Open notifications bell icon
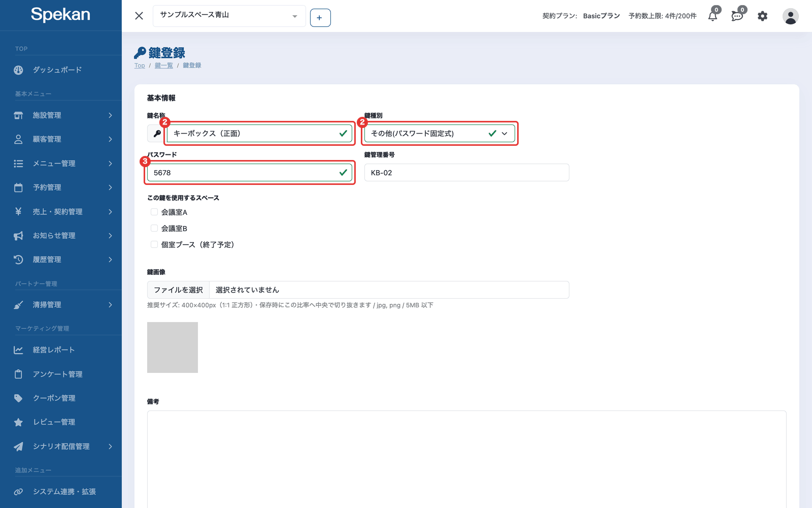 click(x=713, y=16)
